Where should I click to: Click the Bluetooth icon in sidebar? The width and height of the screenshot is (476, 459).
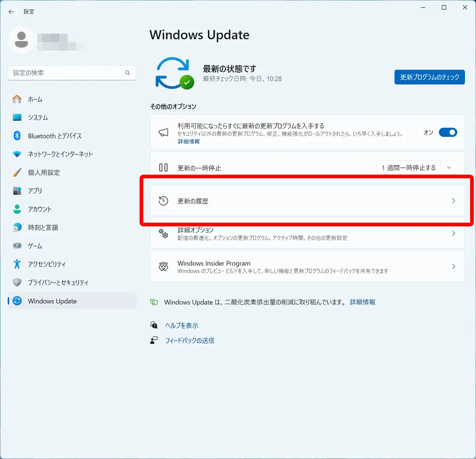pyautogui.click(x=17, y=136)
